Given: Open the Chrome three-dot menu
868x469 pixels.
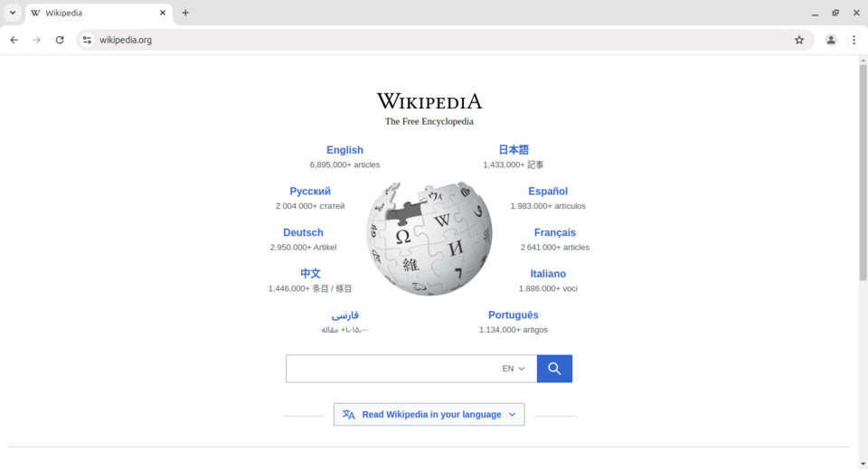Looking at the screenshot, I should (854, 40).
